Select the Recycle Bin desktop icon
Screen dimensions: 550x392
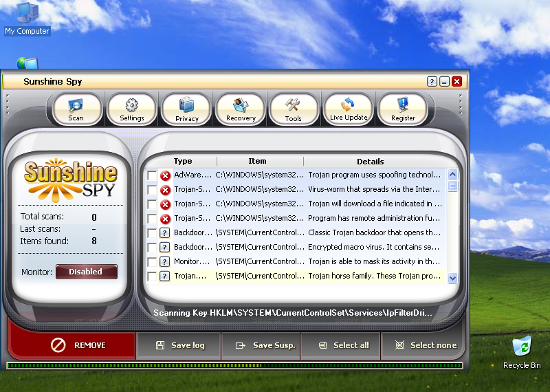pyautogui.click(x=522, y=353)
